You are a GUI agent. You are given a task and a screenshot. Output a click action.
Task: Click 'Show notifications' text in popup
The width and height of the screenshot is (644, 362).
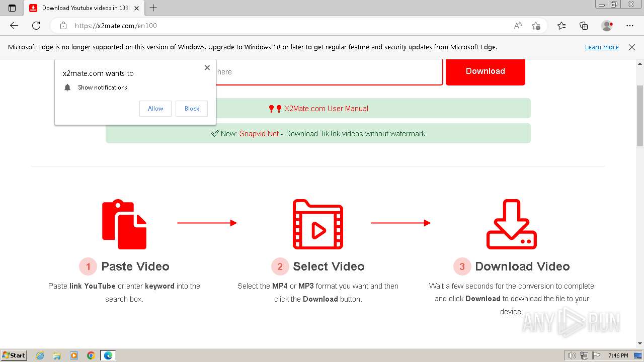click(103, 87)
